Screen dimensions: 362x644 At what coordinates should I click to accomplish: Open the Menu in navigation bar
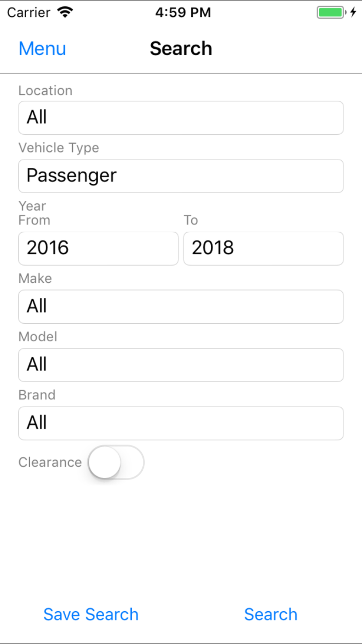click(x=42, y=49)
